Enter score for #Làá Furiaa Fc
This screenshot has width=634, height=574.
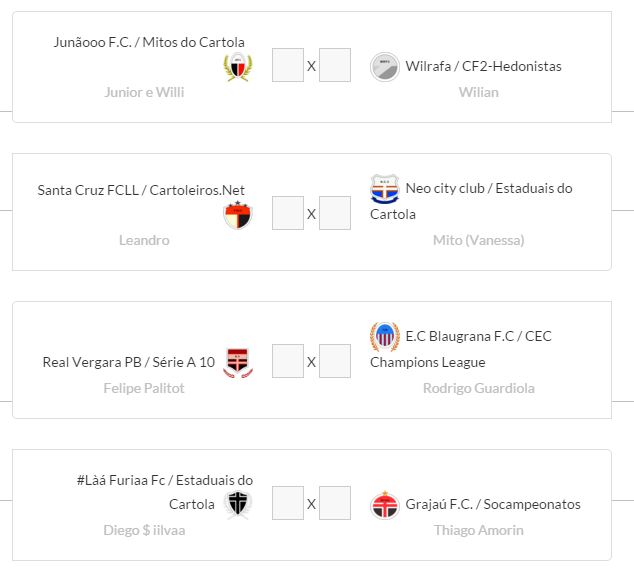pyautogui.click(x=288, y=503)
